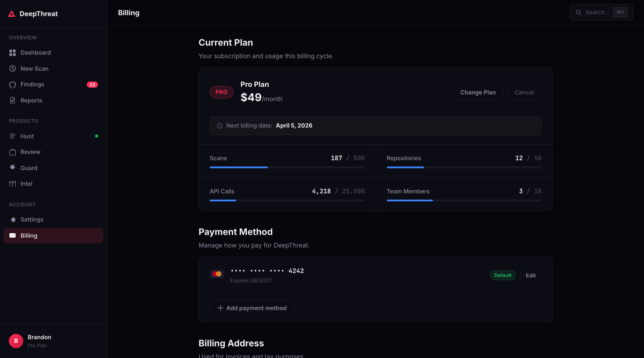Click the Scans usage progress bar
Image resolution: width=644 pixels, height=358 pixels.
pyautogui.click(x=287, y=167)
